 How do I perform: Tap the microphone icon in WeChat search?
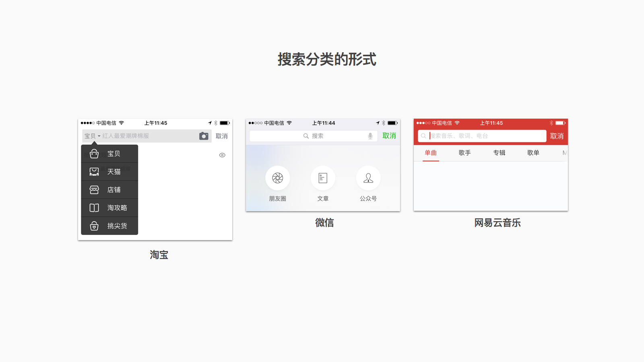click(x=370, y=136)
